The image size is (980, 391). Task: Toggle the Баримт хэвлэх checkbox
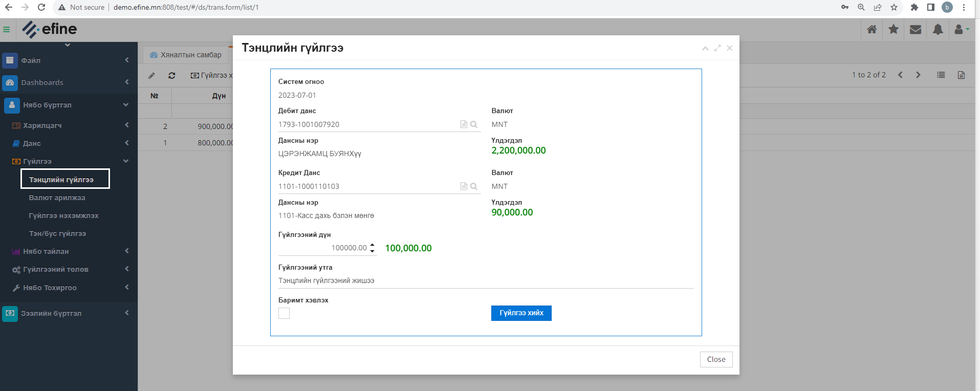pos(284,313)
